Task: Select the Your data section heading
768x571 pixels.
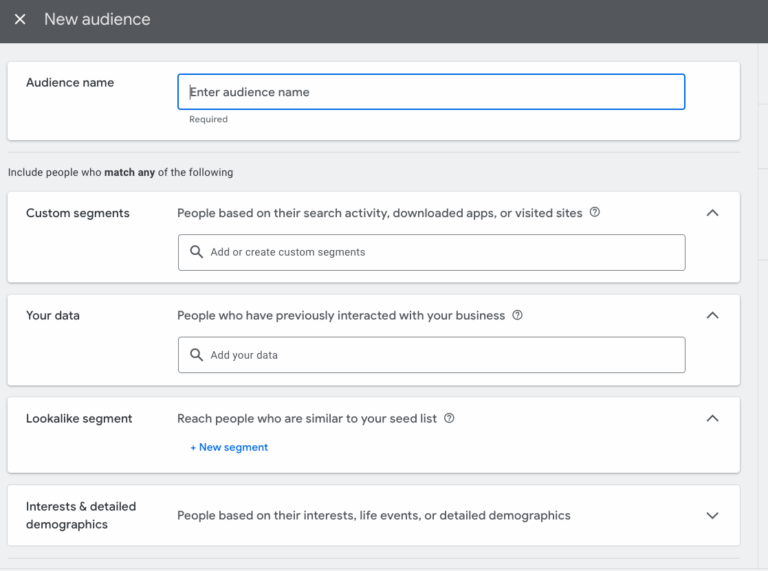Action: 53,315
